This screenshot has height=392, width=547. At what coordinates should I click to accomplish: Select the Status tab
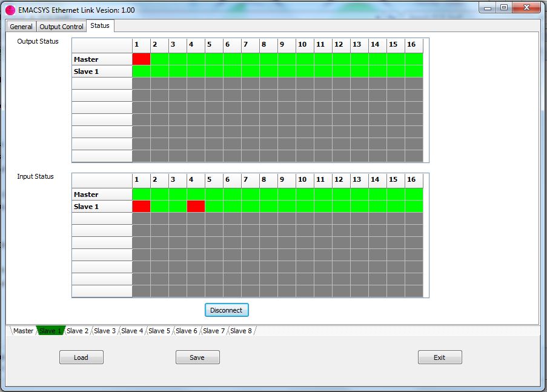click(x=100, y=25)
